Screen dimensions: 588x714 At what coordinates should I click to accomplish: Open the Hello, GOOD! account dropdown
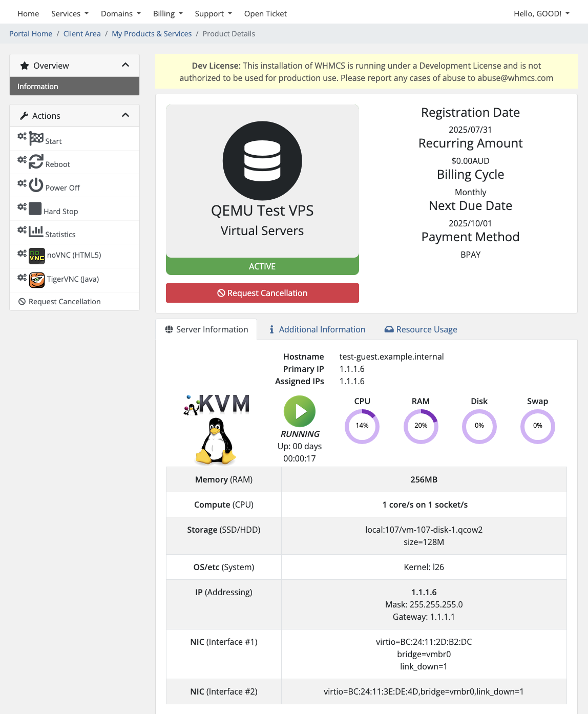(x=541, y=13)
